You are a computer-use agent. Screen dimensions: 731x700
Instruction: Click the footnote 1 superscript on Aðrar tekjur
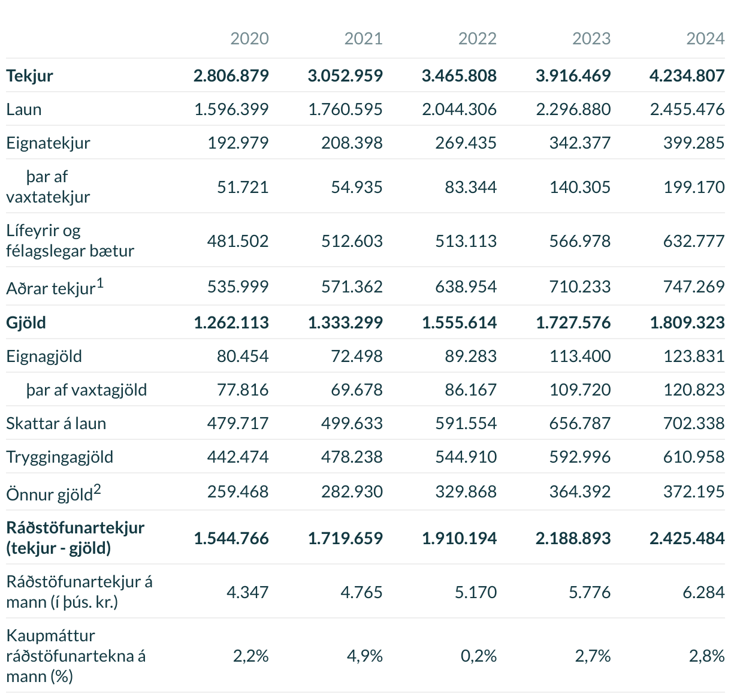click(x=100, y=283)
